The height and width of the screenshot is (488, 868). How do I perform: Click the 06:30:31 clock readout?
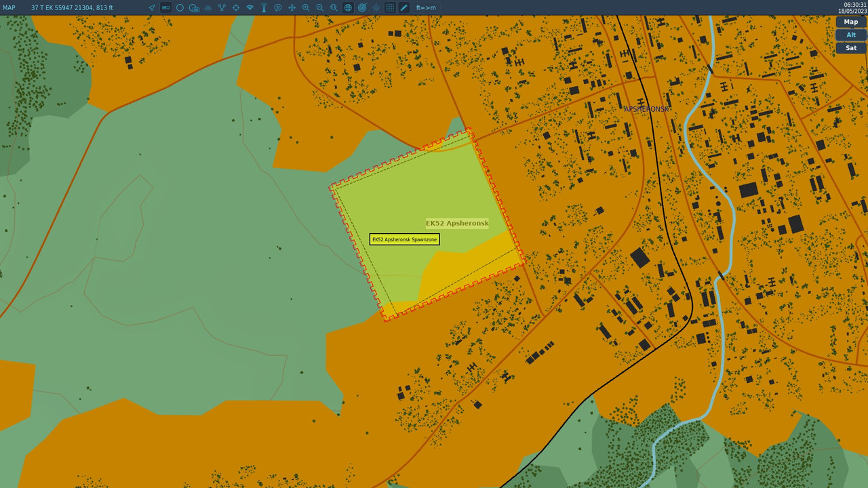pos(855,4)
